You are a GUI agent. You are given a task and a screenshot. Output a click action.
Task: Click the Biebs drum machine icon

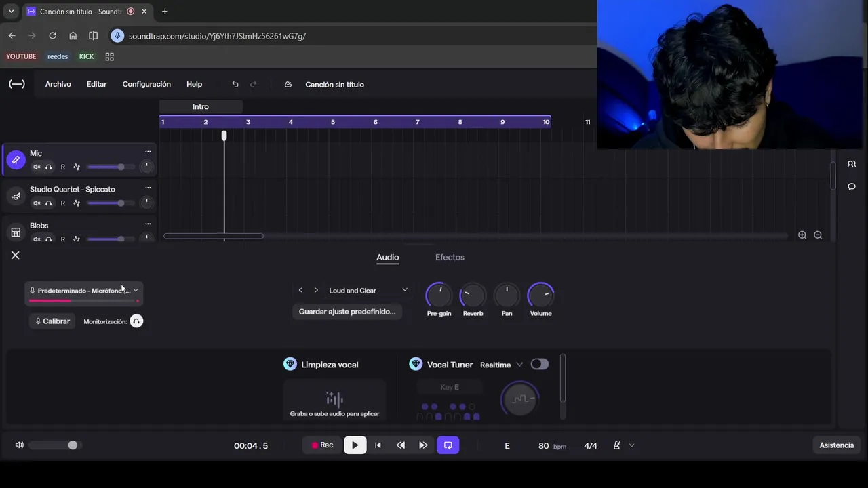(x=16, y=232)
